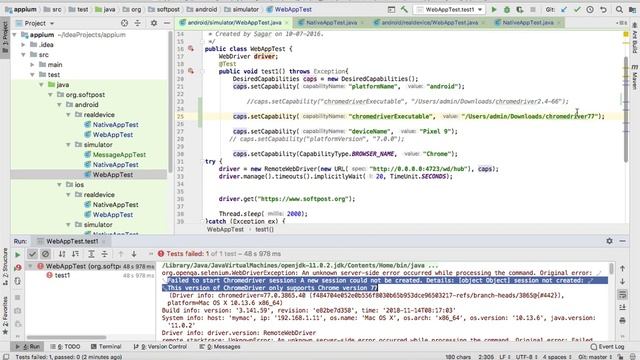Image resolution: width=640 pixels, height=360 pixels.
Task: Revert changes with the undo arrow icon
Action: click(603, 9)
